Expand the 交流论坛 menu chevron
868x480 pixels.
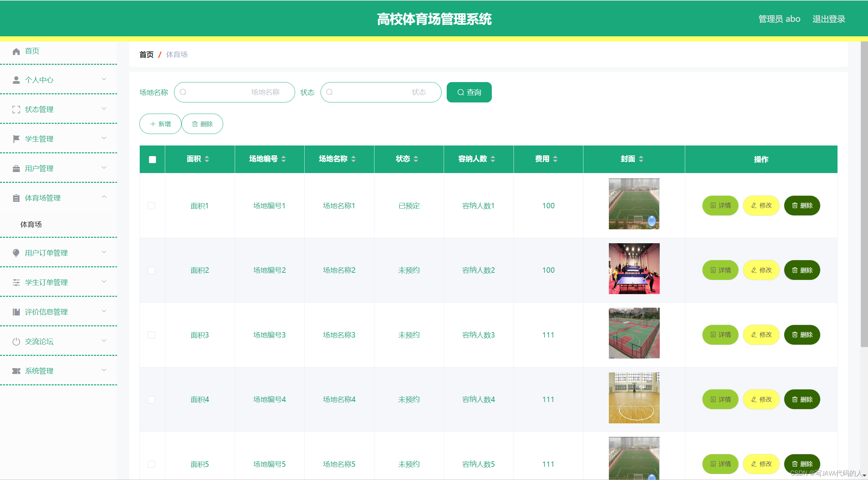coord(104,341)
